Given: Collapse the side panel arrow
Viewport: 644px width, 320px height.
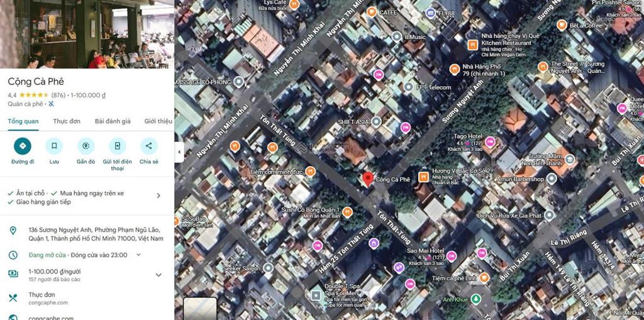Looking at the screenshot, I should [x=179, y=152].
